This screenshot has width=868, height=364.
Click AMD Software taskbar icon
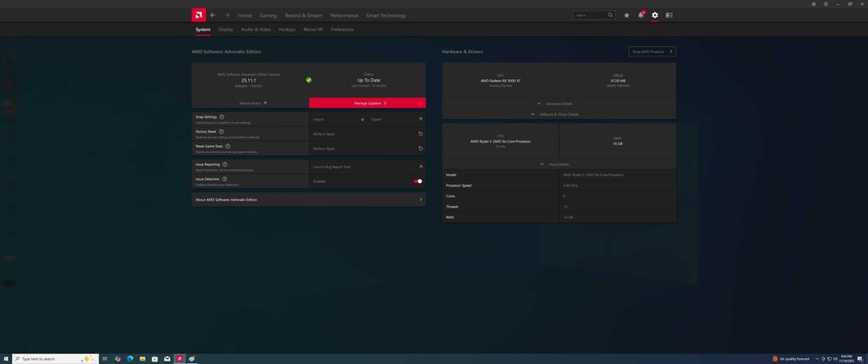(180, 359)
